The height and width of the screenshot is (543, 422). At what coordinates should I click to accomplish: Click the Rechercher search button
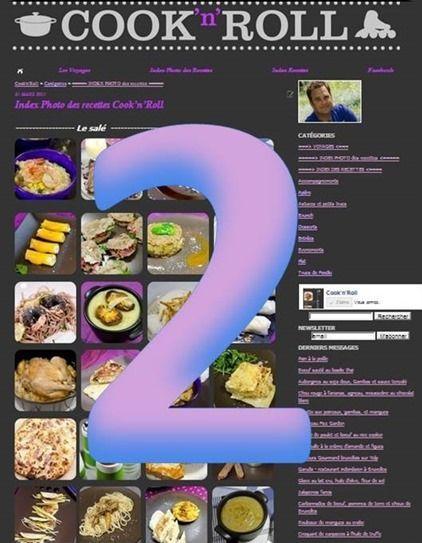(x=393, y=316)
